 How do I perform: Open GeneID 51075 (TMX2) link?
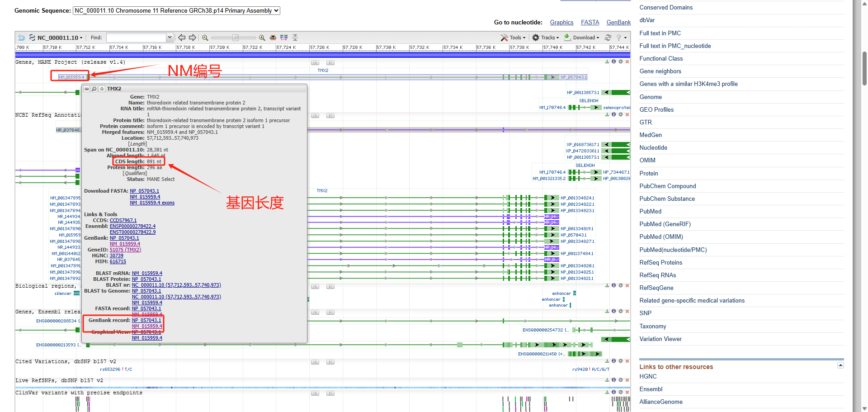point(125,250)
